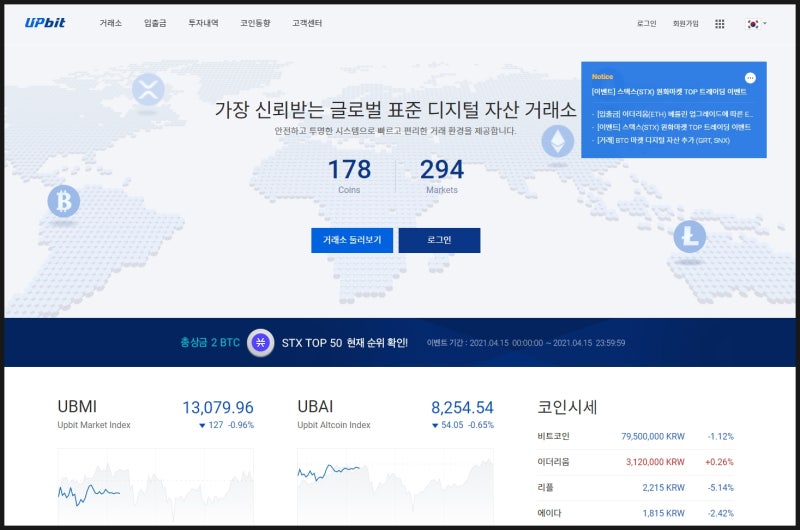Viewport: 800px width, 530px height.
Task: Select the 에이다 price row
Action: pos(636,513)
